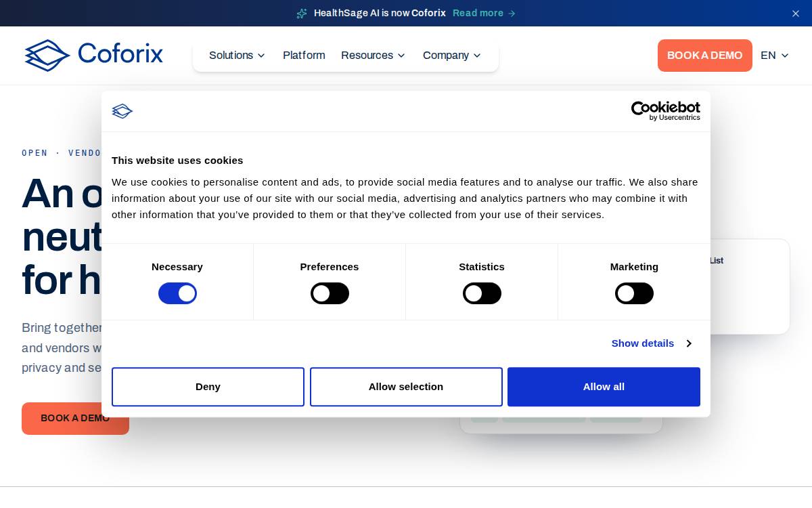Toggle the Necessary cookies switch
The height and width of the screenshot is (508, 812).
pyautogui.click(x=177, y=293)
